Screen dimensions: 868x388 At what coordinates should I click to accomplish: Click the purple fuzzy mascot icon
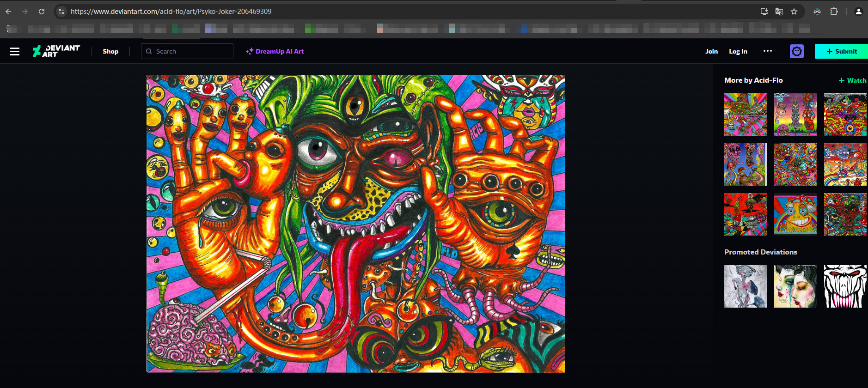[797, 51]
